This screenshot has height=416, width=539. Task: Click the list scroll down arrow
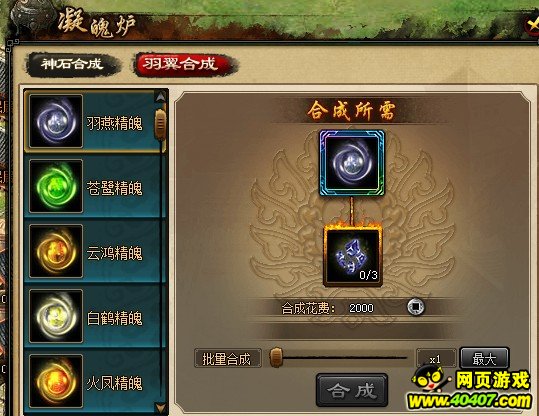(x=161, y=408)
